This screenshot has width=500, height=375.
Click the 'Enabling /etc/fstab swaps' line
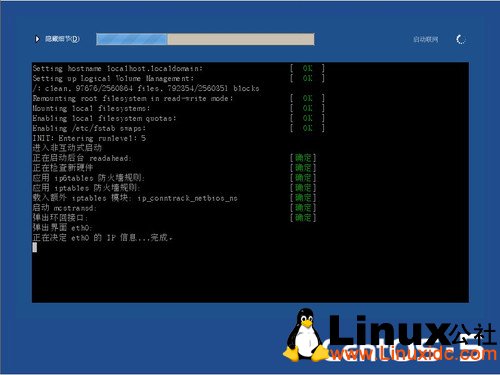tap(89, 128)
